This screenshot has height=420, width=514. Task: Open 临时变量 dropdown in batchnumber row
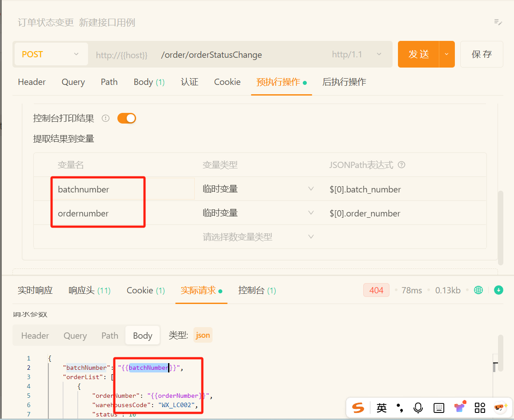click(x=258, y=189)
